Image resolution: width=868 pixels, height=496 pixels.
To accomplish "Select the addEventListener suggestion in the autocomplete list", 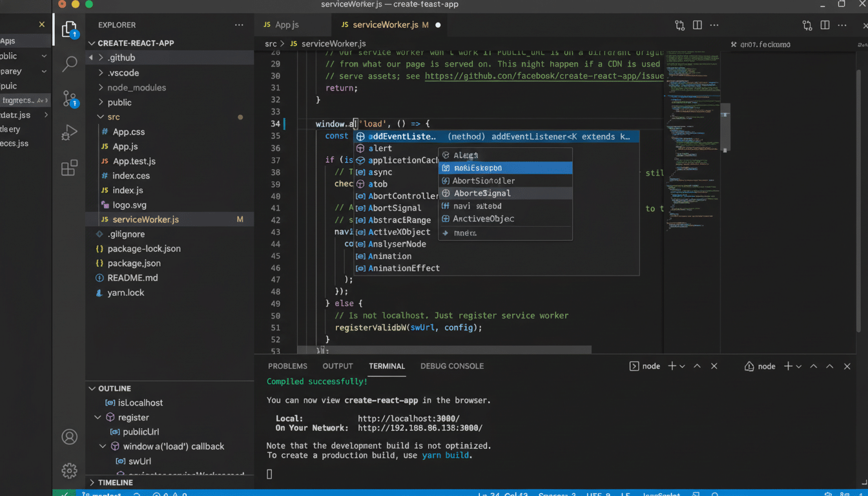I will 402,136.
